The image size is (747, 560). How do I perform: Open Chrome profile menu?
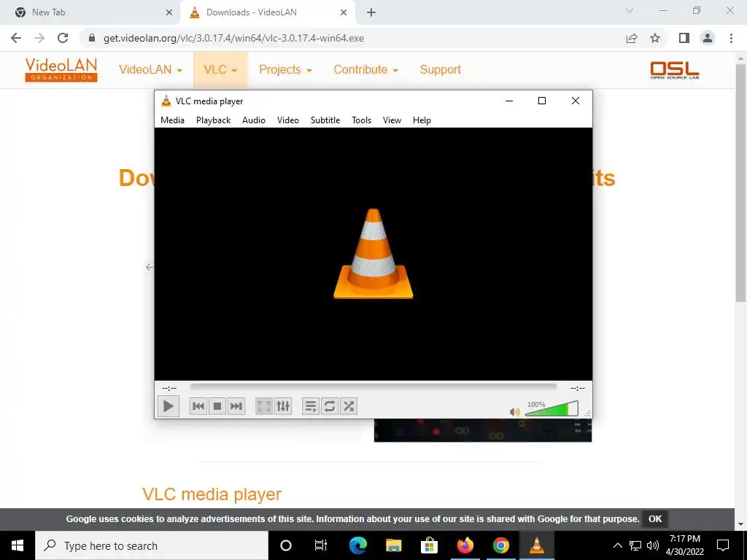pos(708,38)
